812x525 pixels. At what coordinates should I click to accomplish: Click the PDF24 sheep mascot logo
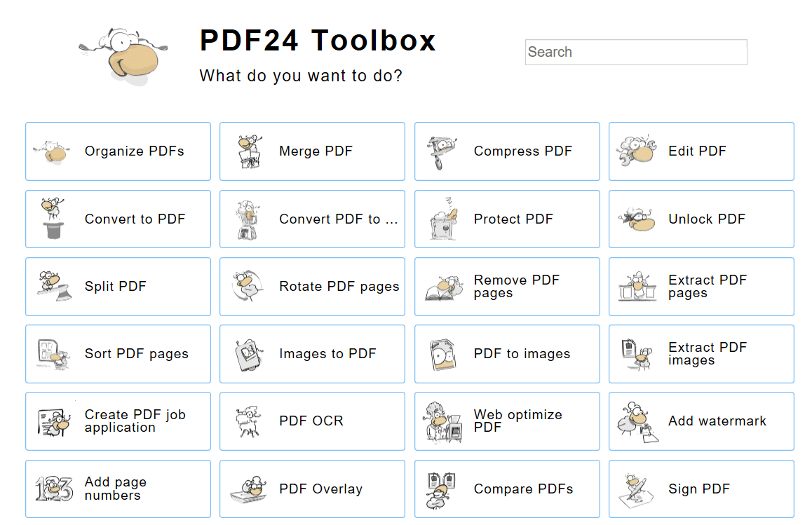point(124,57)
